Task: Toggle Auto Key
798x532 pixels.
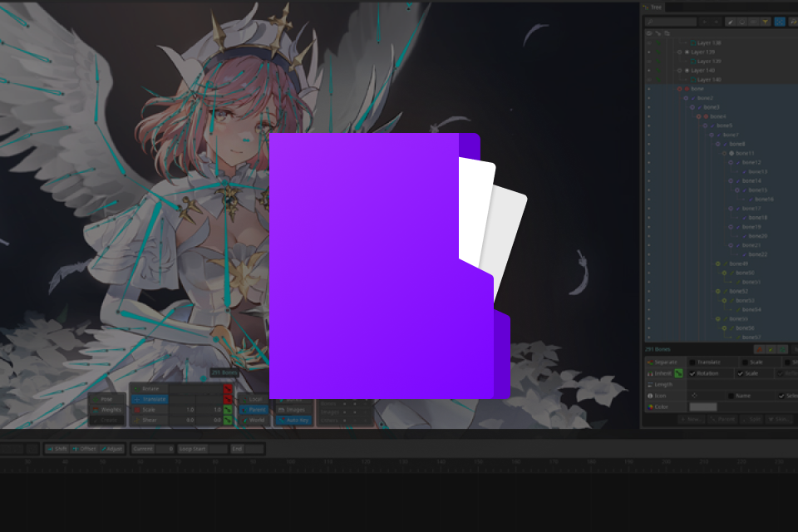Action: pyautogui.click(x=294, y=421)
